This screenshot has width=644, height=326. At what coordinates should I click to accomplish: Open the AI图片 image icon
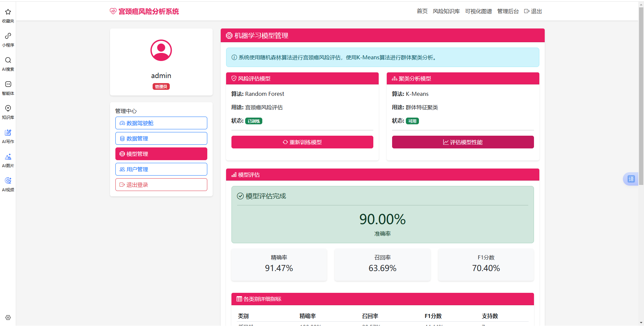(8, 156)
